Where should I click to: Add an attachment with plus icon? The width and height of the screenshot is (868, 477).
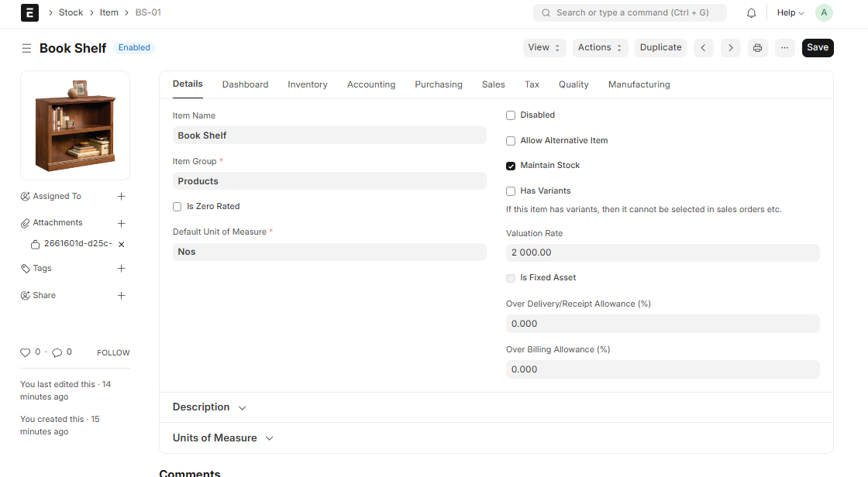pyautogui.click(x=121, y=223)
